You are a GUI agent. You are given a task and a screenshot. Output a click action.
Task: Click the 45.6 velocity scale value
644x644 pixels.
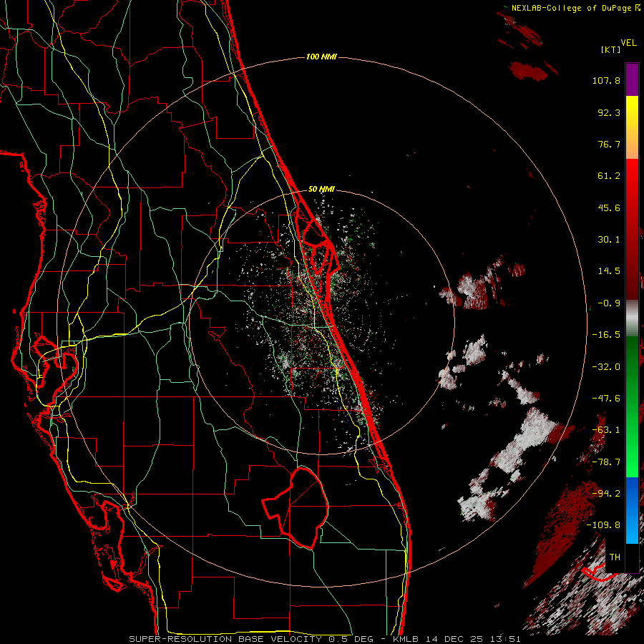[x=609, y=208]
